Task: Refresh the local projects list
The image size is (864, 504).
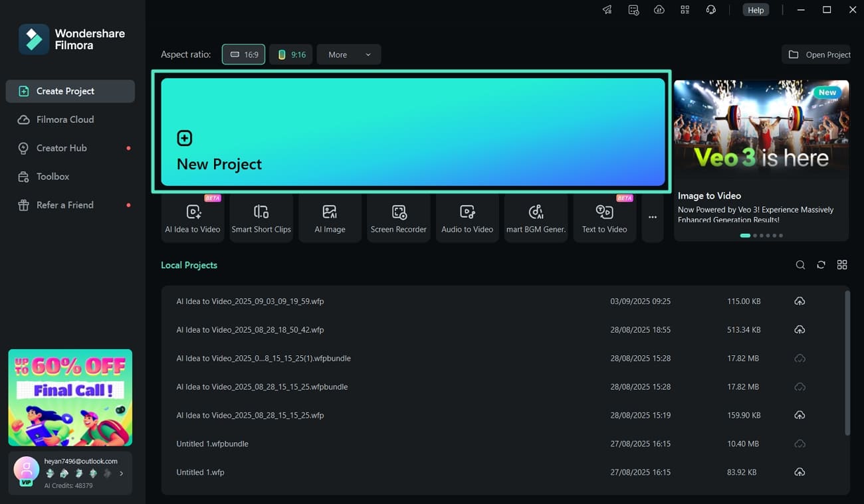Action: (821, 265)
